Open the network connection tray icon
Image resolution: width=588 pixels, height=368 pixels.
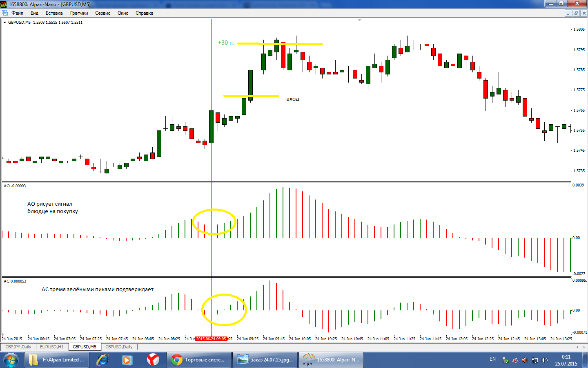535,360
